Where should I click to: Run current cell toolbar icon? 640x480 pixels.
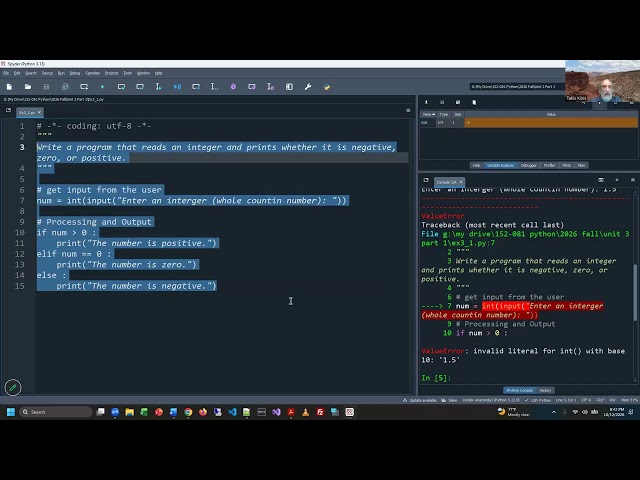point(121,87)
